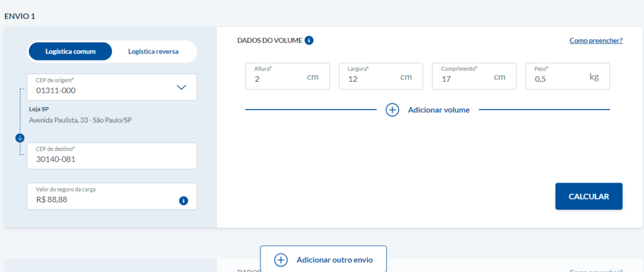Select the Logística comum tab

70,52
